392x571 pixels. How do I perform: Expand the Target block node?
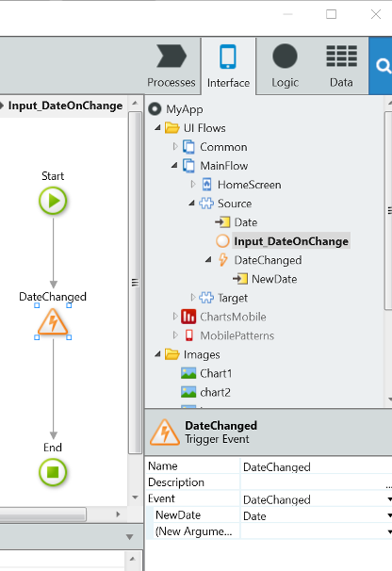click(193, 298)
